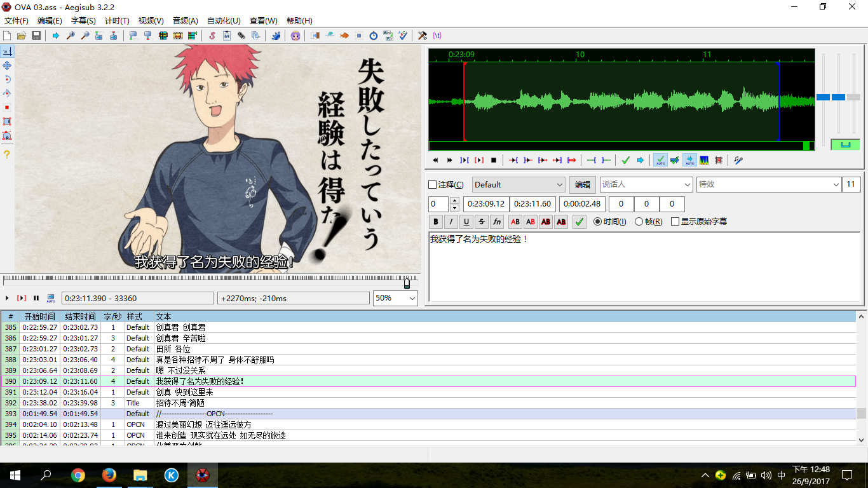Launch the styling assistant anime-face icon

[295, 36]
